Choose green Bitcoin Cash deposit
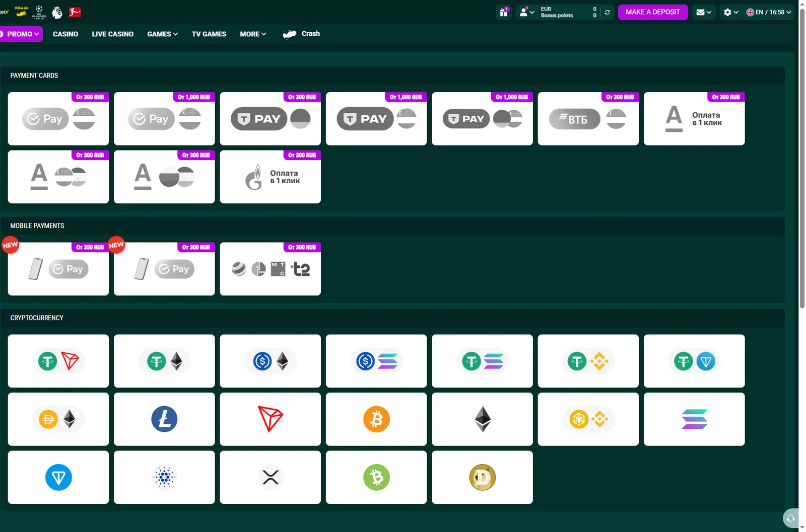Screen dimensions: 806x532 [x=376, y=477]
